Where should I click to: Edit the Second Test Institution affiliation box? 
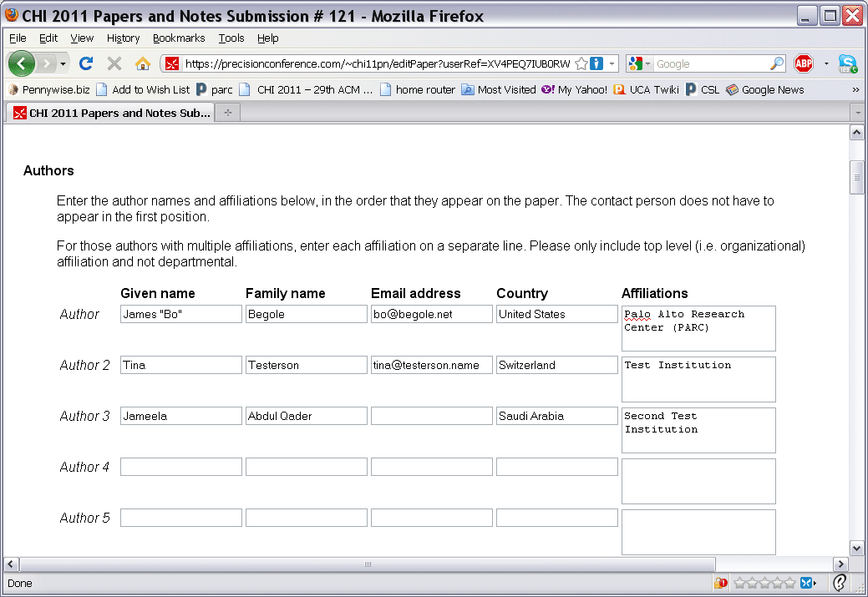pyautogui.click(x=698, y=431)
